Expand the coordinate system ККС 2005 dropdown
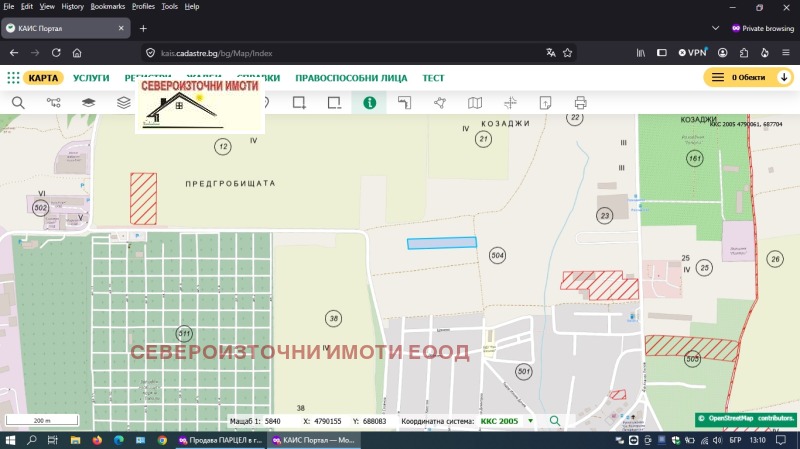Viewport: 800px width, 449px height. (531, 421)
